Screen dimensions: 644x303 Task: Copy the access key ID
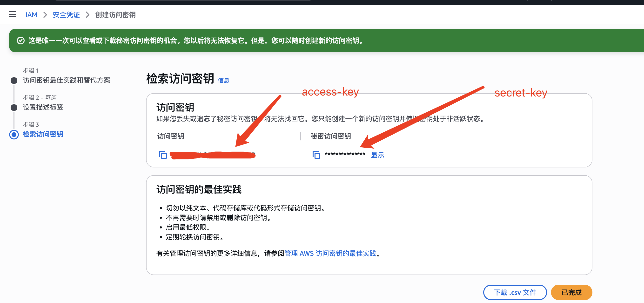coord(163,155)
